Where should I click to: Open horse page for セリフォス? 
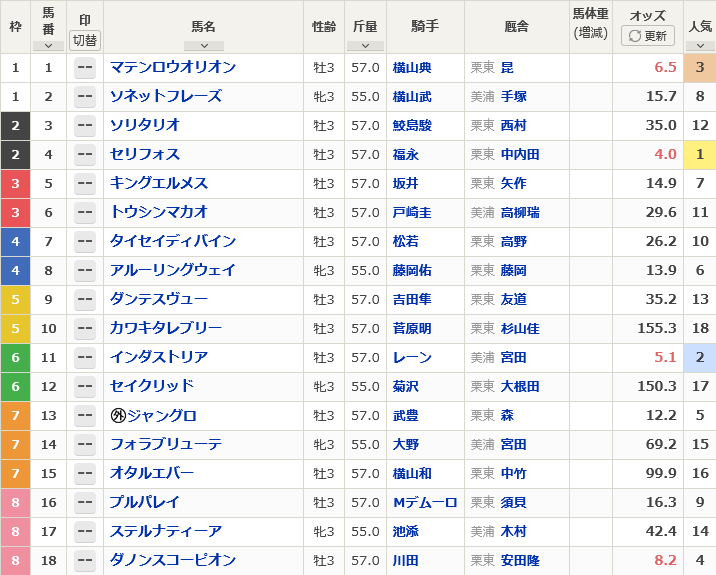(145, 154)
